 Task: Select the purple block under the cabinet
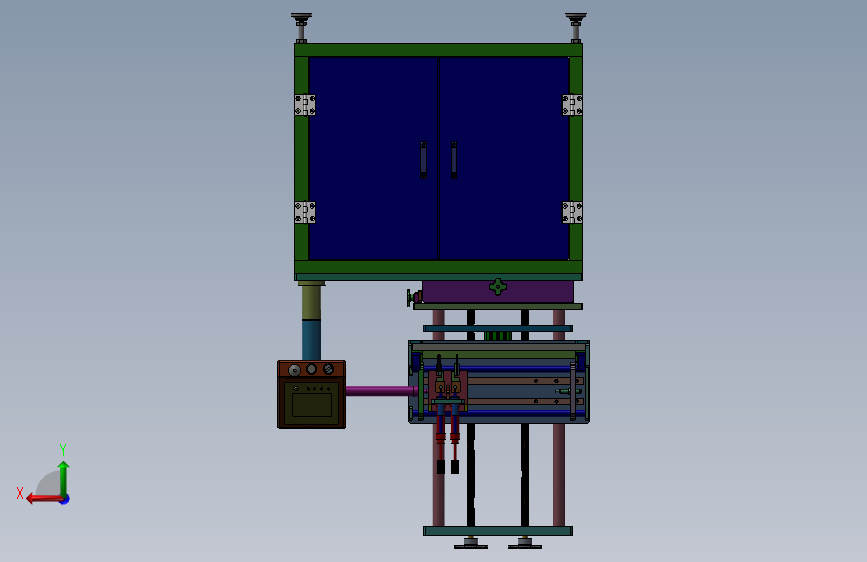(498, 292)
